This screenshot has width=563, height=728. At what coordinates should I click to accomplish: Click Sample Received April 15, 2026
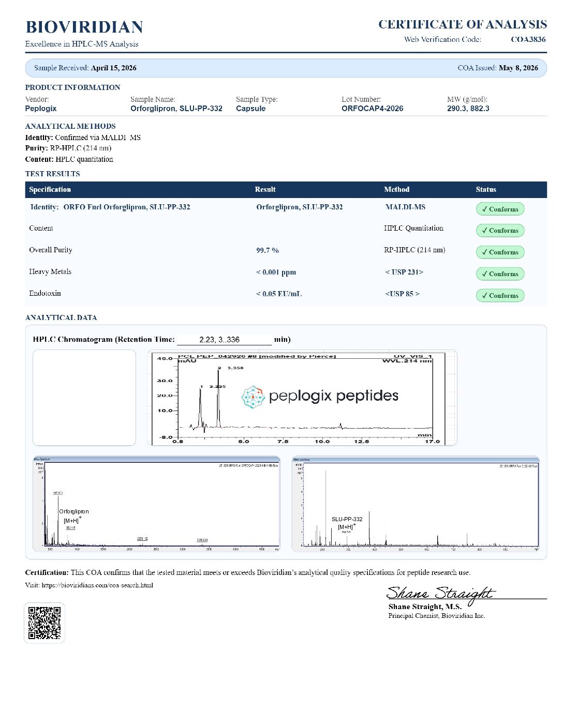click(85, 68)
